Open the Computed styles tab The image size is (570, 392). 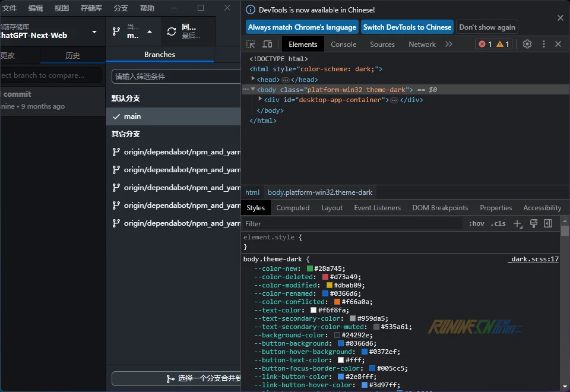(x=293, y=208)
